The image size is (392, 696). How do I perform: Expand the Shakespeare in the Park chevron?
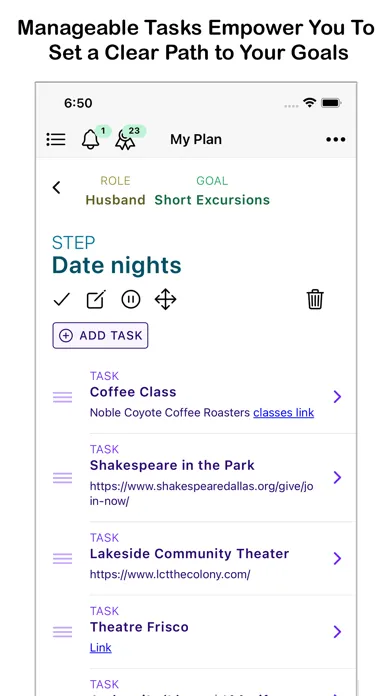coord(337,477)
